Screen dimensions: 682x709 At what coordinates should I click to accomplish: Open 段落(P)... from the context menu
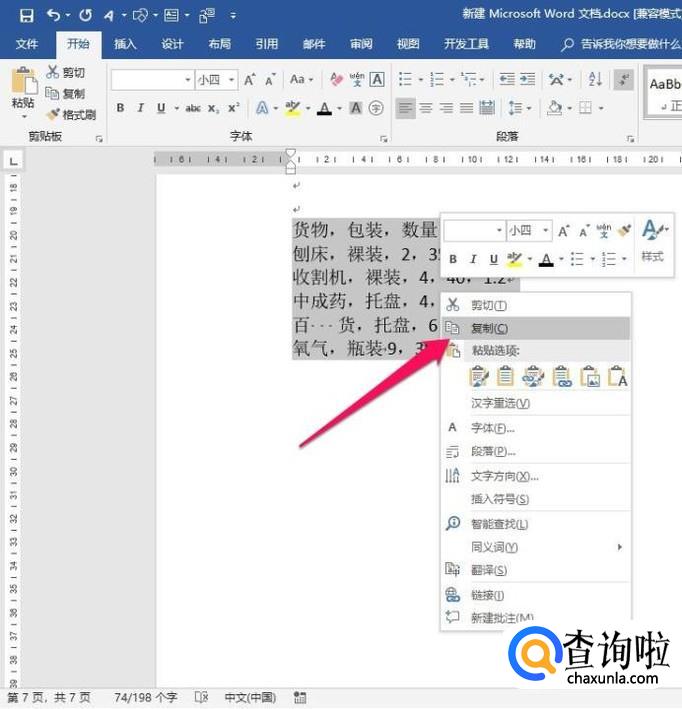[x=535, y=451]
